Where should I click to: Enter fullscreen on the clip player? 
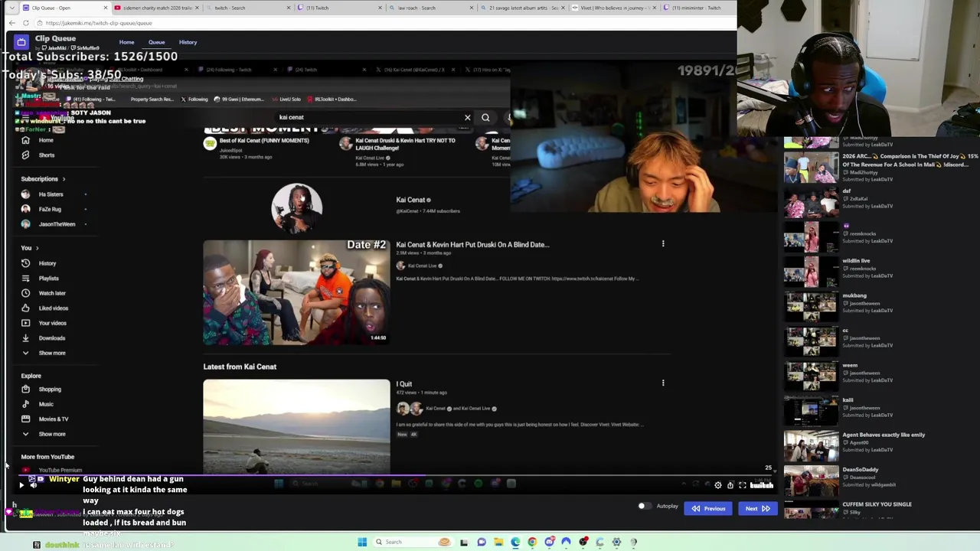click(x=743, y=485)
